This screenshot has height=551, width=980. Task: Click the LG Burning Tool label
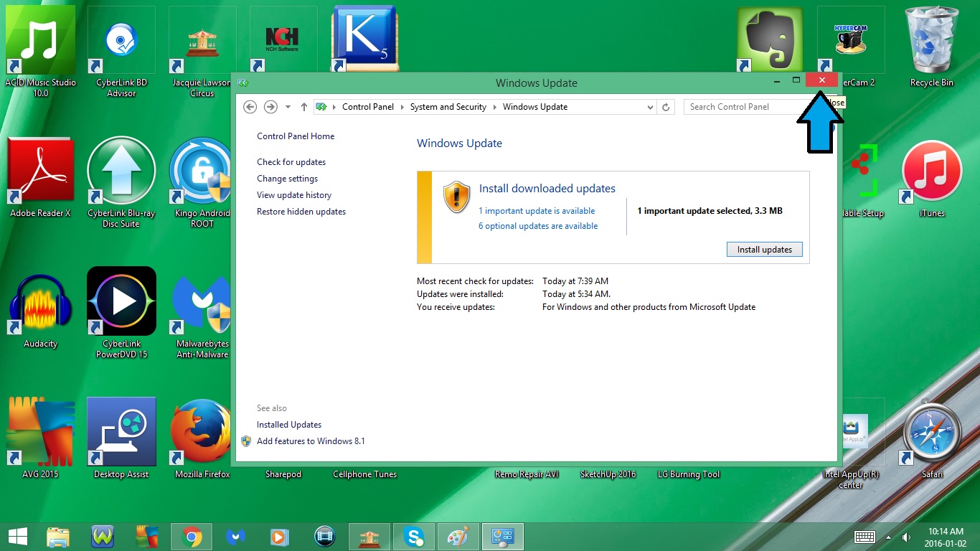click(x=689, y=474)
